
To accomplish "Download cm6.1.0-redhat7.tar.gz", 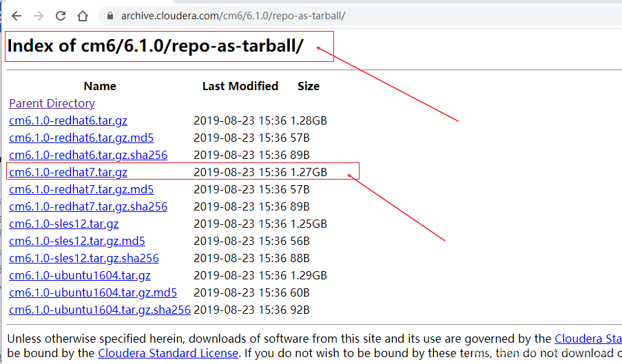I will [68, 172].
